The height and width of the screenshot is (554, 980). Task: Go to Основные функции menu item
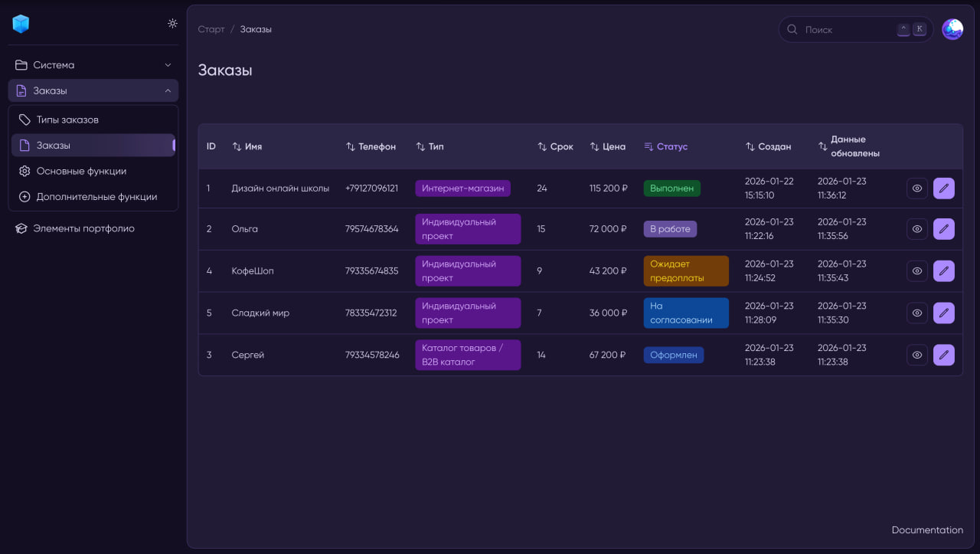pos(81,171)
